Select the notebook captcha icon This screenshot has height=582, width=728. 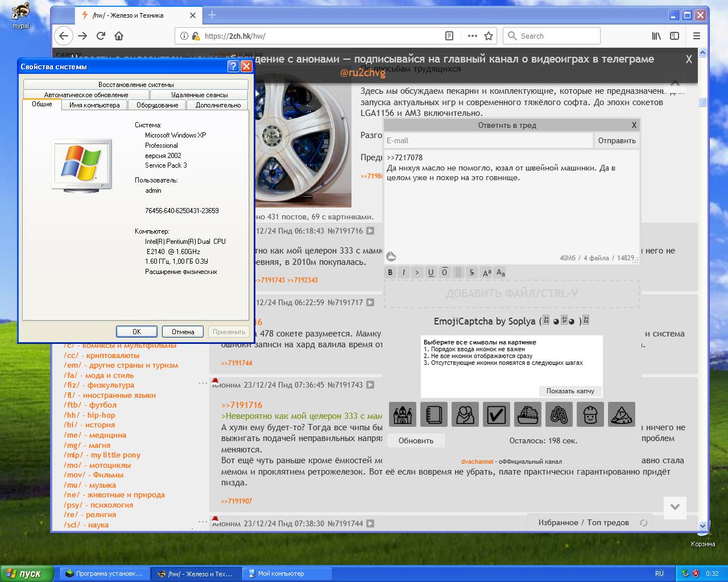[434, 414]
